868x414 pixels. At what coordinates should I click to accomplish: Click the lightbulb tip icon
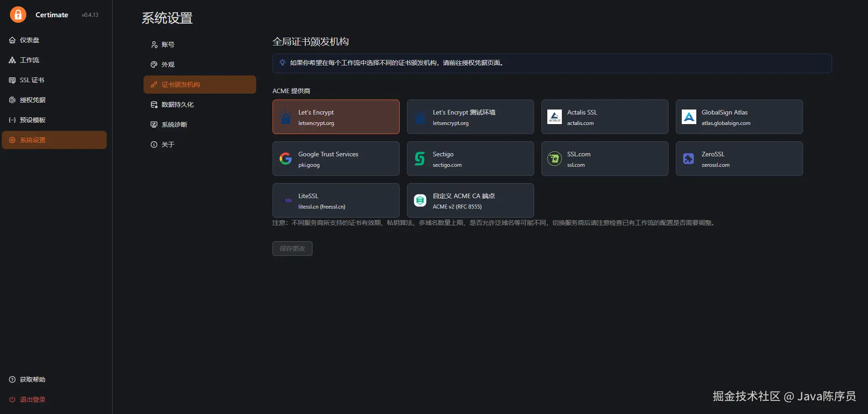(283, 63)
